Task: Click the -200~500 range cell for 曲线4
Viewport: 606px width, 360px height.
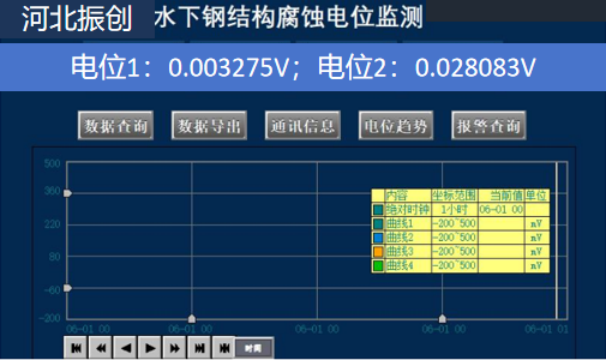Action: [x=454, y=266]
